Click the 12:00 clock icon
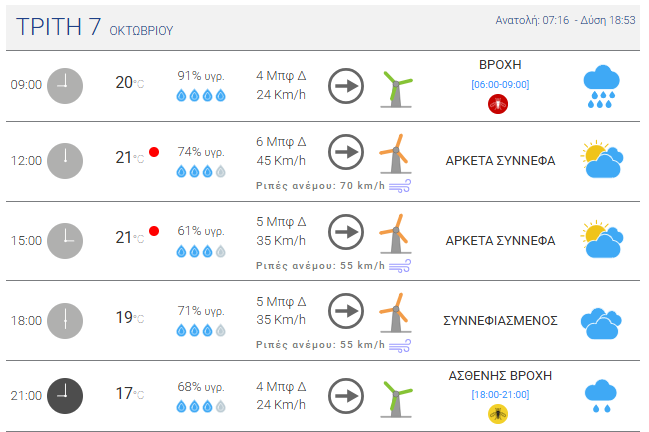This screenshot has width=649, height=432. pos(65,160)
